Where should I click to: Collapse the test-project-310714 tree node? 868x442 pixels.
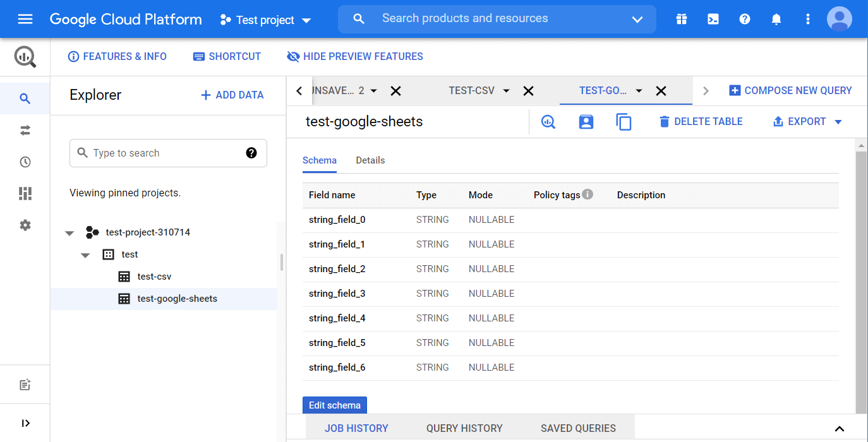[x=69, y=232]
